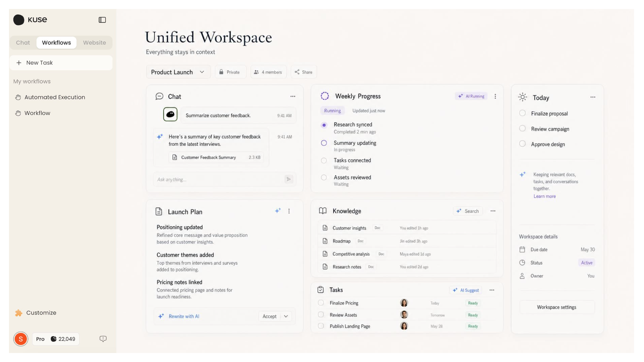Open Today panel ellipsis menu
This screenshot has height=362, width=644.
593,97
